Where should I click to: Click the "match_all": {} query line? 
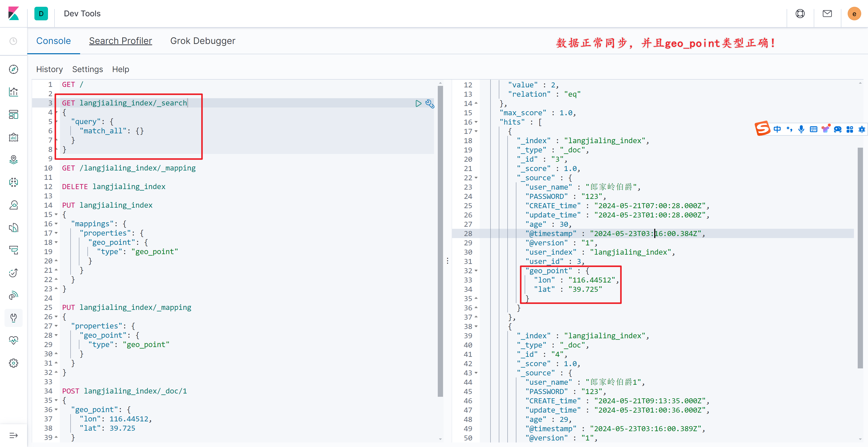pos(112,131)
